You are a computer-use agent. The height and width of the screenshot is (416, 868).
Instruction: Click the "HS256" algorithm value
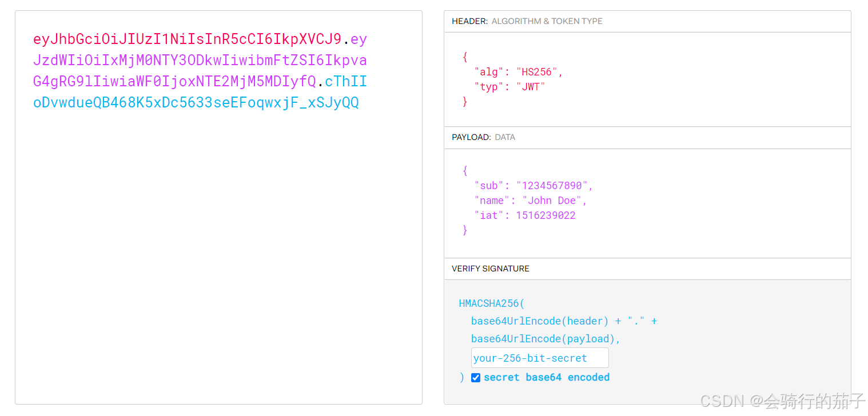536,71
